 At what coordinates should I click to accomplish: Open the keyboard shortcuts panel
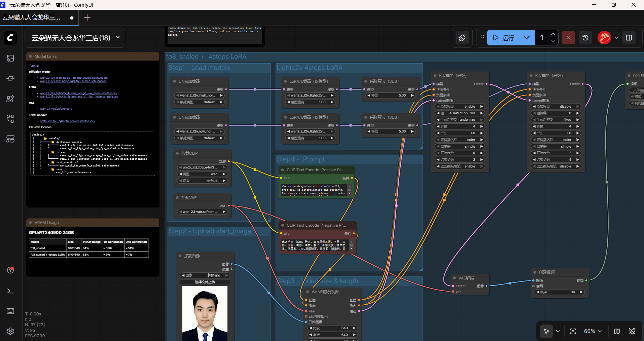[x=10, y=311]
